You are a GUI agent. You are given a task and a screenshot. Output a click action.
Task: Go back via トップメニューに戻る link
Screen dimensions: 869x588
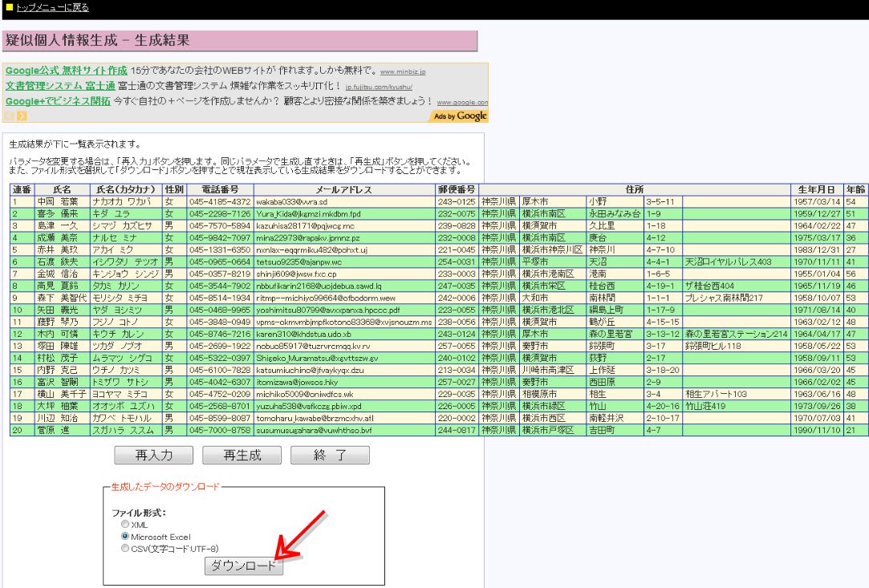tap(52, 7)
